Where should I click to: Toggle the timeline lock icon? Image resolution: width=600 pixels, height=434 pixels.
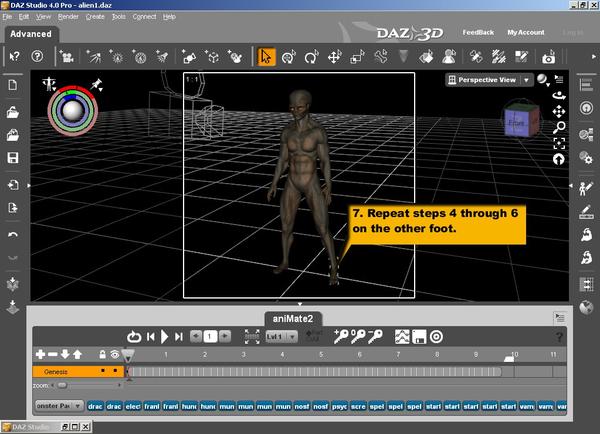point(103,354)
